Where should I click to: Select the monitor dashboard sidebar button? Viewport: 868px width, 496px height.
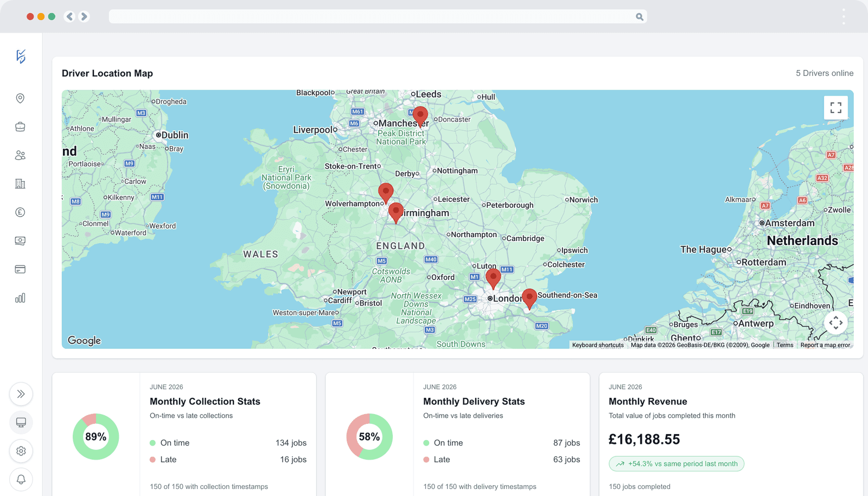[x=21, y=422]
